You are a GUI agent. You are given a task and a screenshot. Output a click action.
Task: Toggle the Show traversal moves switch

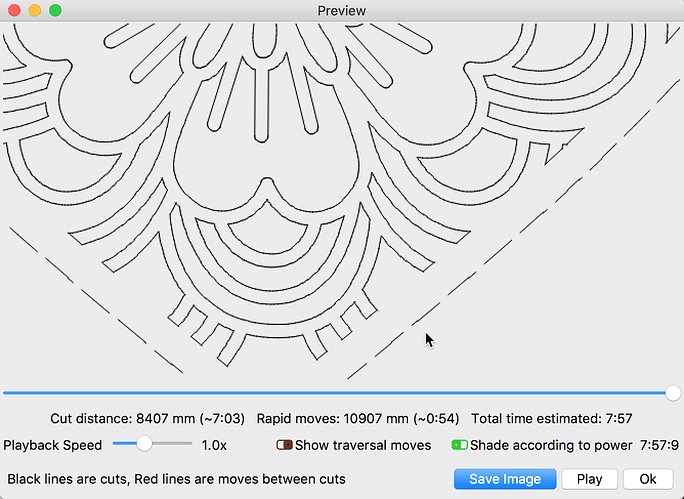[284, 445]
